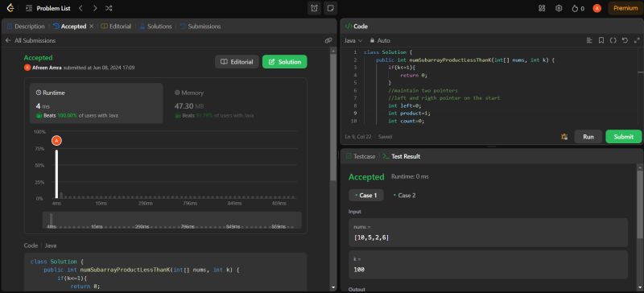Start the timer alarm clock icon
This screenshot has width=644, height=293.
point(314,8)
